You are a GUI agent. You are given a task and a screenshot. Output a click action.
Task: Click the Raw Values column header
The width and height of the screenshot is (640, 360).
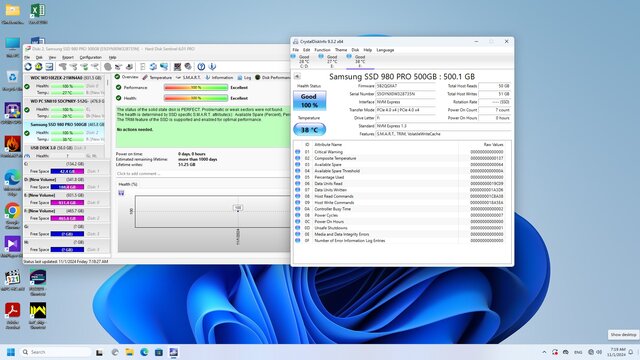pyautogui.click(x=493, y=144)
